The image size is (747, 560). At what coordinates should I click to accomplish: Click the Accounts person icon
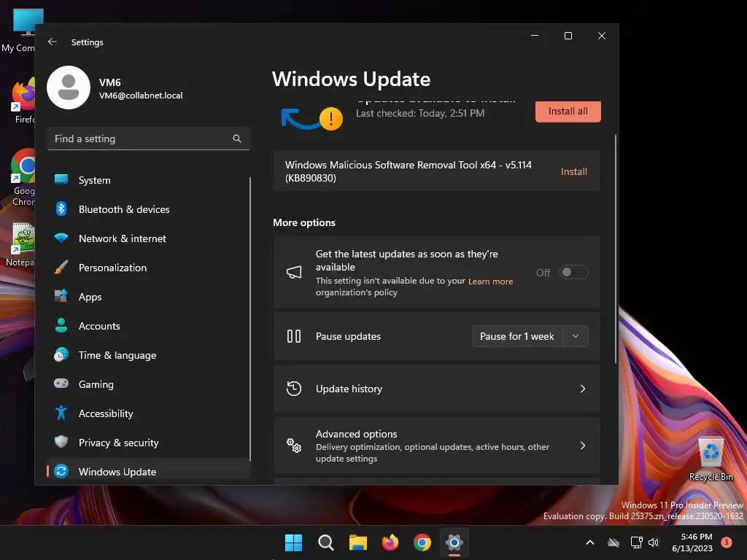(61, 325)
